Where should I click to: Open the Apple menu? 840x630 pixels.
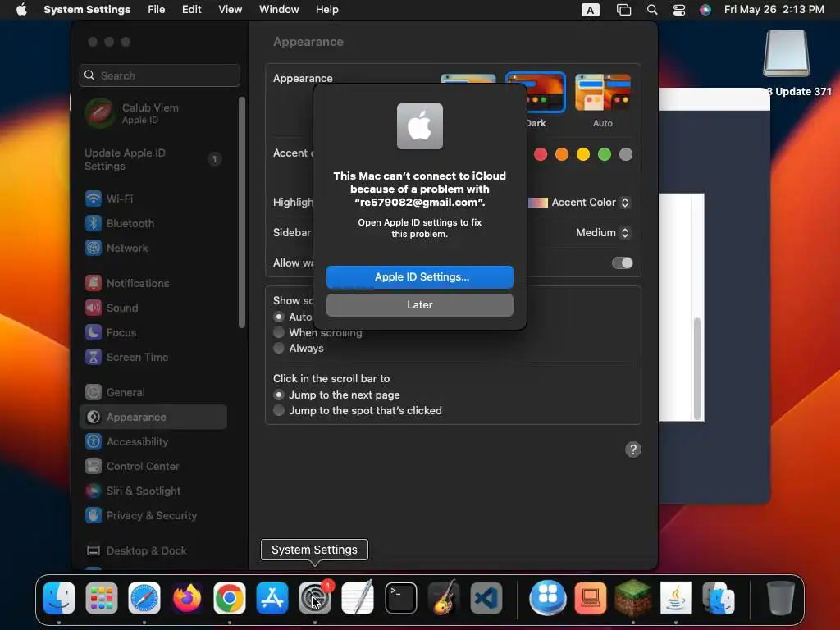point(21,10)
